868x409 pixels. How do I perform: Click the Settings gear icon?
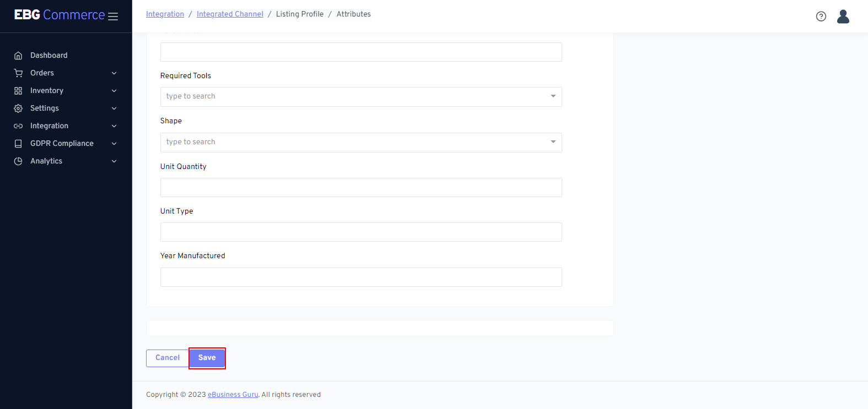(18, 108)
